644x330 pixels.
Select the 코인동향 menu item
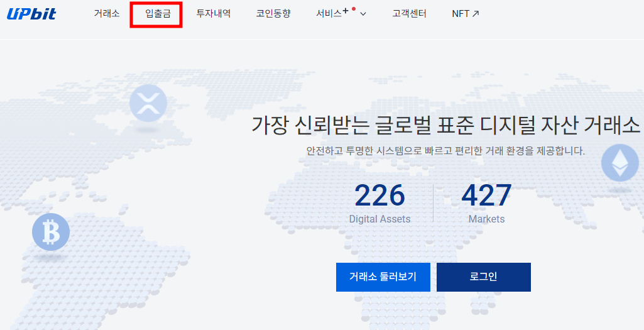click(x=273, y=14)
